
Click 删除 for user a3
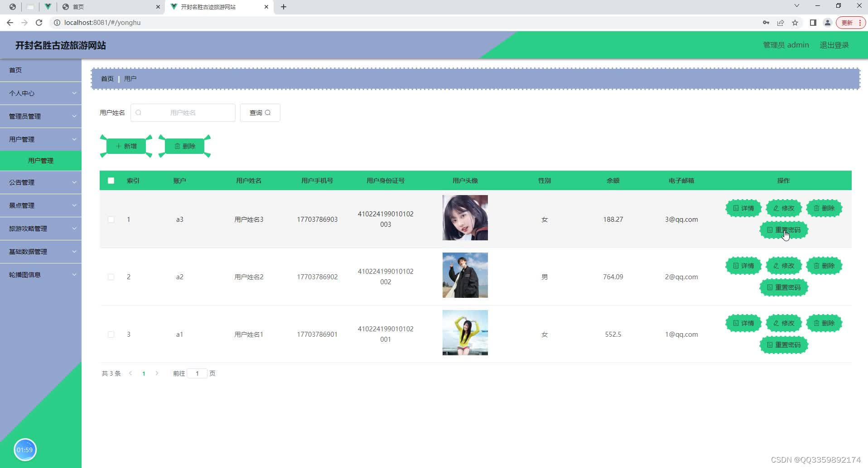point(824,208)
